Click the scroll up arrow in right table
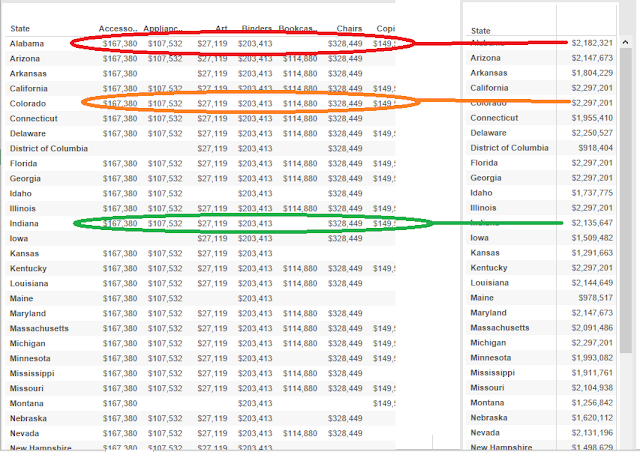 [625, 42]
